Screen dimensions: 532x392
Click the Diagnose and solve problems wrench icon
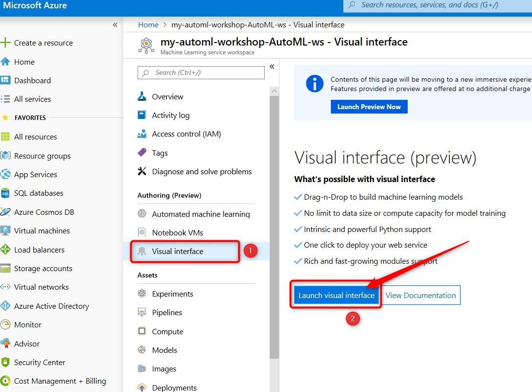[142, 171]
